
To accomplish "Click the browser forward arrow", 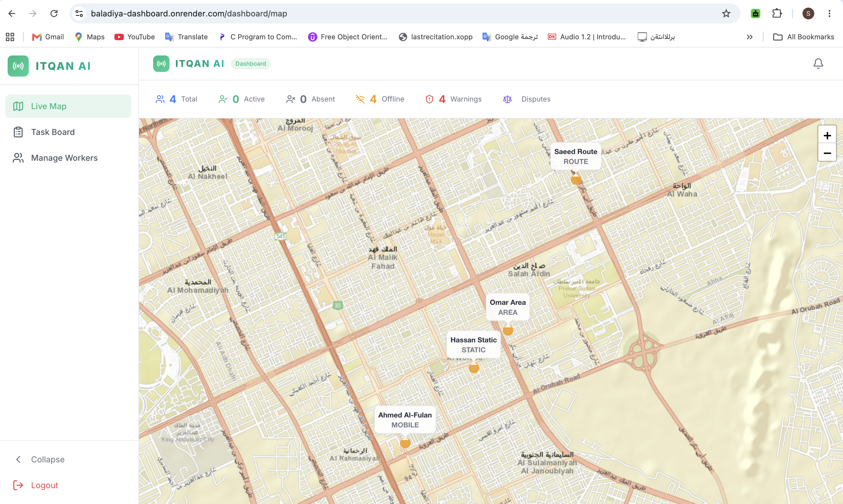I will 33,13.
